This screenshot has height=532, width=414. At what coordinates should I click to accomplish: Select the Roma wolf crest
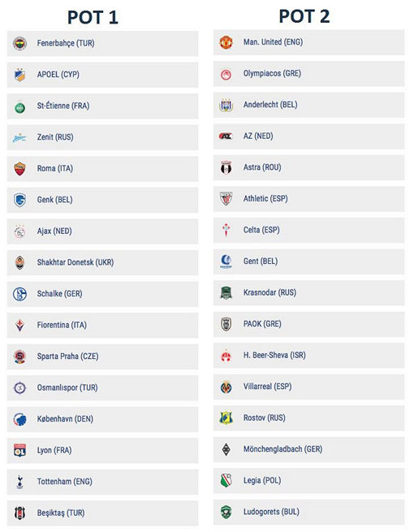19,169
